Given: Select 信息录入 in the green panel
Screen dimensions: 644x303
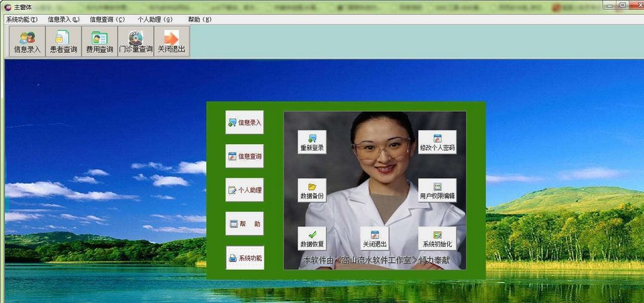Looking at the screenshot, I should coord(245,122).
